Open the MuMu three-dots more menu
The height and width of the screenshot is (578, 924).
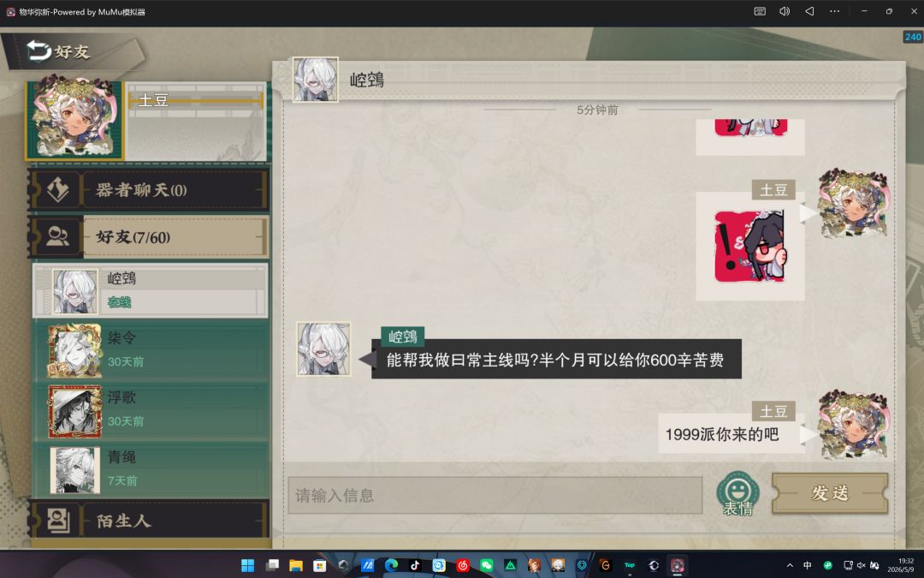pyautogui.click(x=834, y=11)
